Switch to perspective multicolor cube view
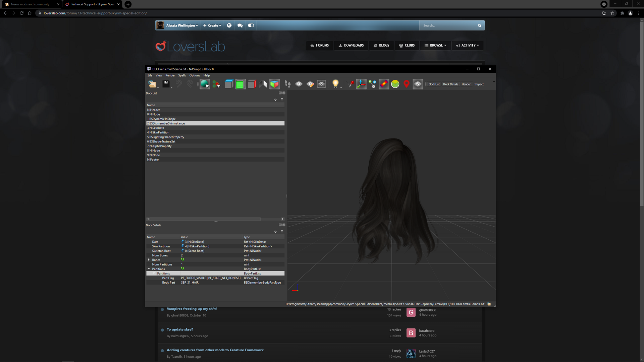The height and width of the screenshot is (362, 644). (274, 84)
